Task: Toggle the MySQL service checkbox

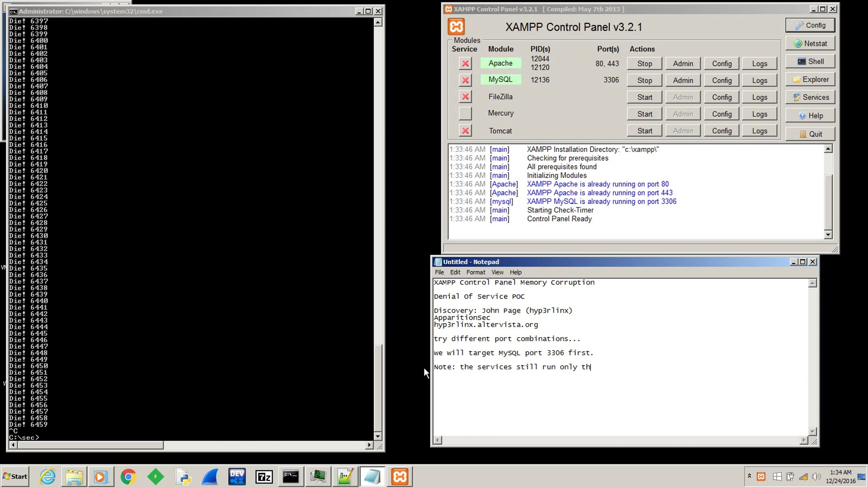Action: coord(465,80)
